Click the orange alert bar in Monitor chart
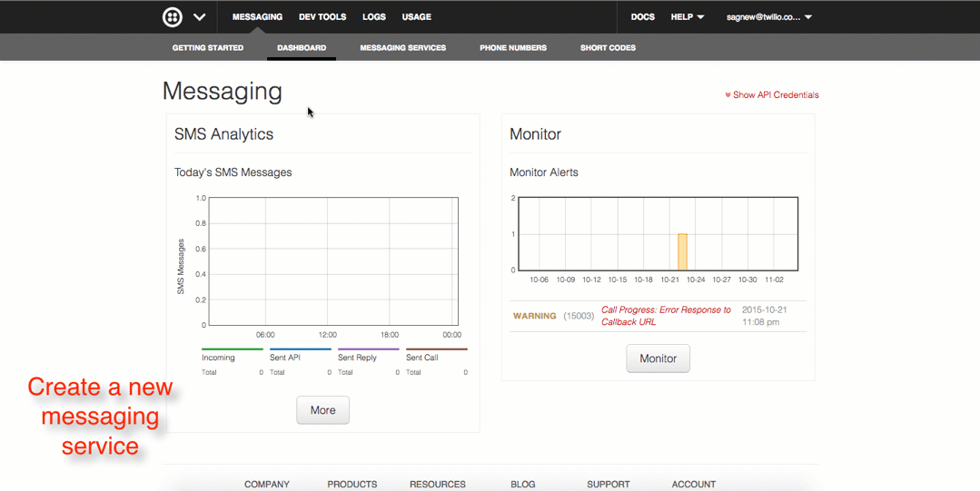This screenshot has height=491, width=980. point(682,251)
